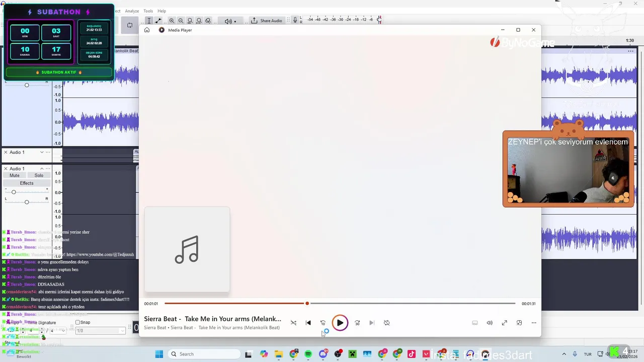The height and width of the screenshot is (362, 644).
Task: Toggle Audacity loop playback button
Action: pos(130,25)
